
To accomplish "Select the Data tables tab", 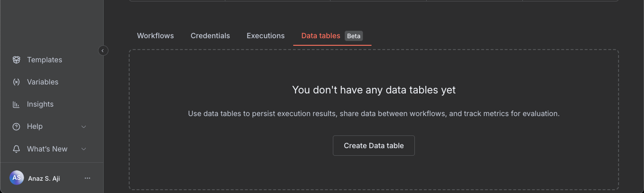I will (x=321, y=36).
